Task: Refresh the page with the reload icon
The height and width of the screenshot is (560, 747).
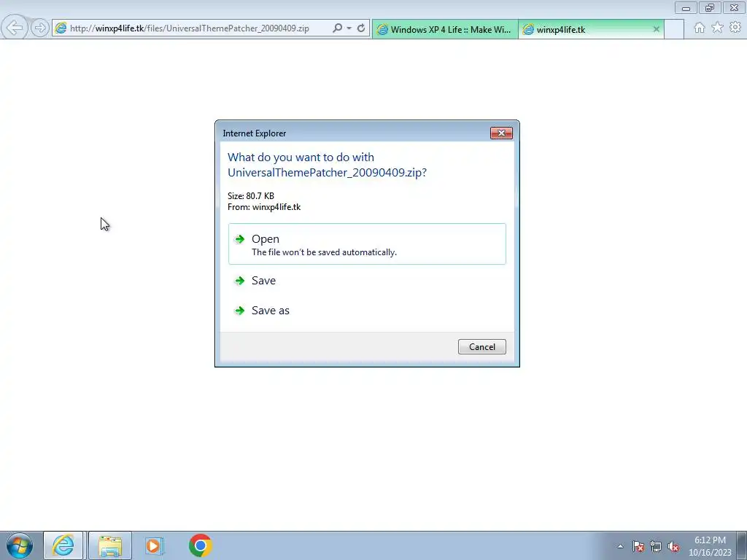Action: (361, 28)
